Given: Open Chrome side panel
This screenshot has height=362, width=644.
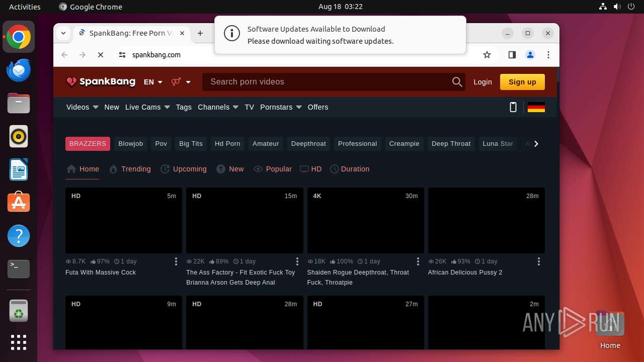Looking at the screenshot, I should (512, 55).
